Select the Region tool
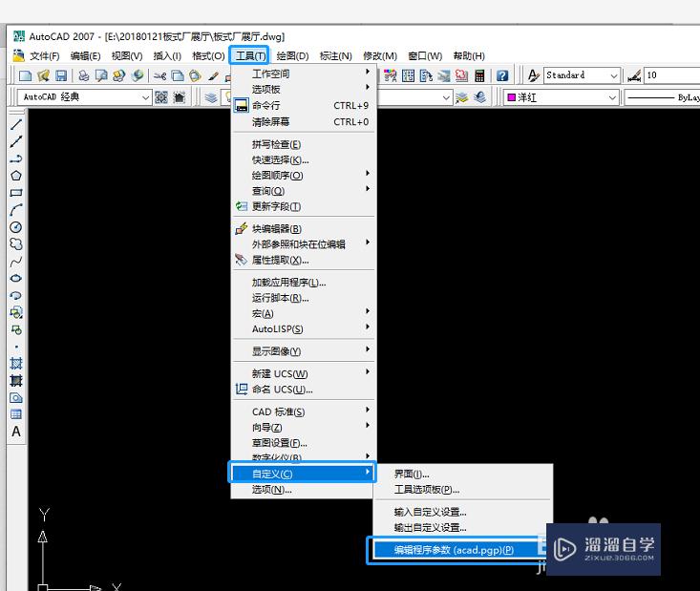 pos(16,397)
